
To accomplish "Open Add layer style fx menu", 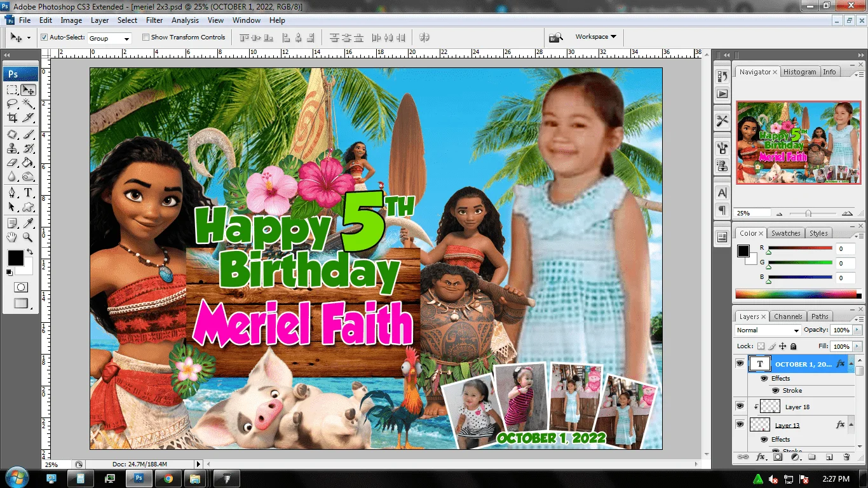I will coord(760,457).
